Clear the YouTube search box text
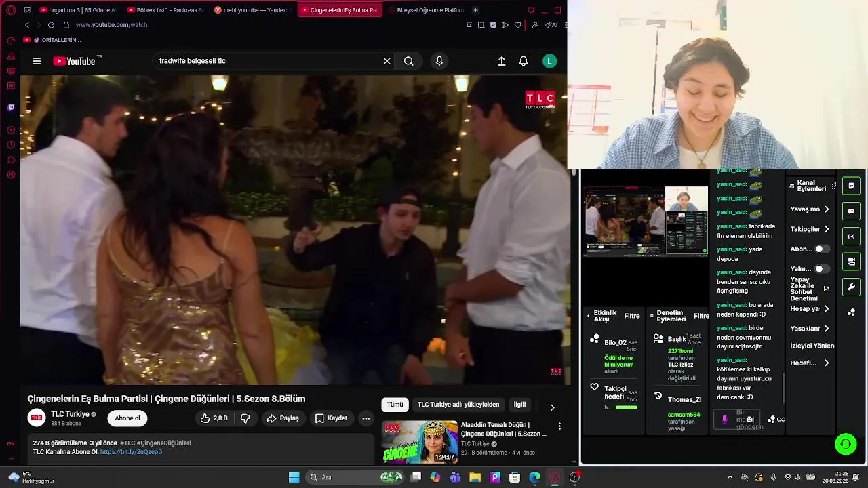Screen dimensions: 868x488 coord(387,61)
